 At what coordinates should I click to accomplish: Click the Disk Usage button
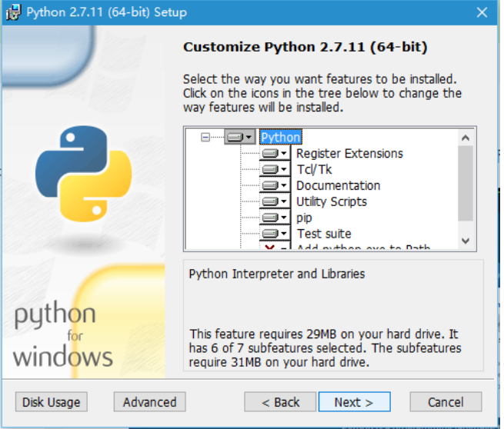click(52, 401)
